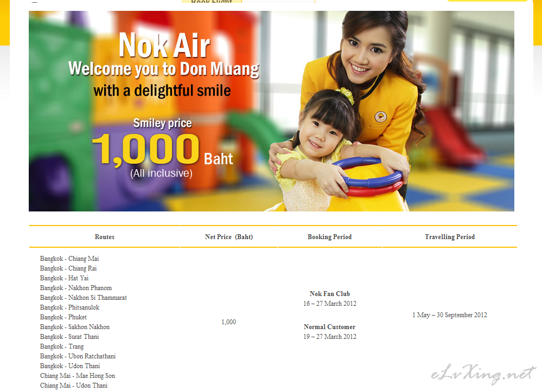Click the 'Nok Fan Club' booking label
This screenshot has height=392, width=542.
point(330,294)
